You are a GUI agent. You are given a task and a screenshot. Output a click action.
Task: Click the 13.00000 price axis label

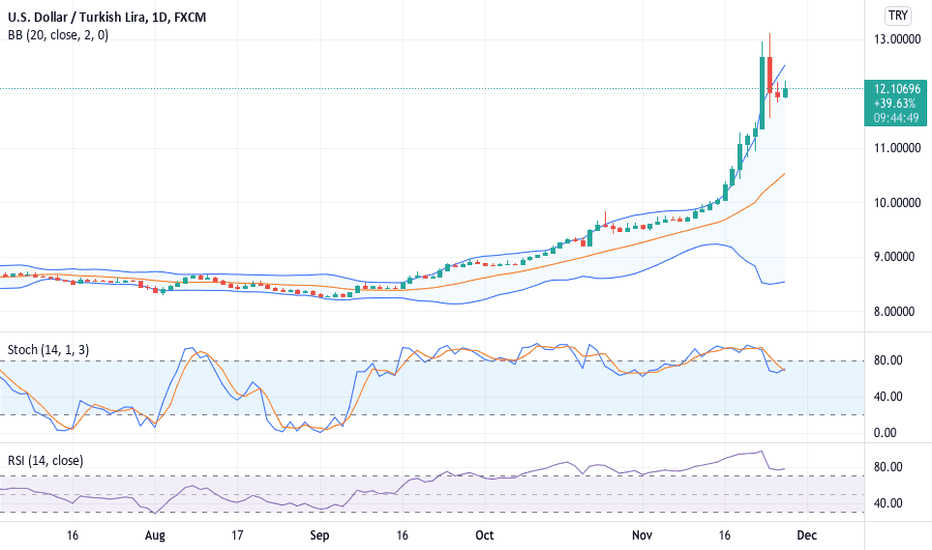tap(897, 39)
